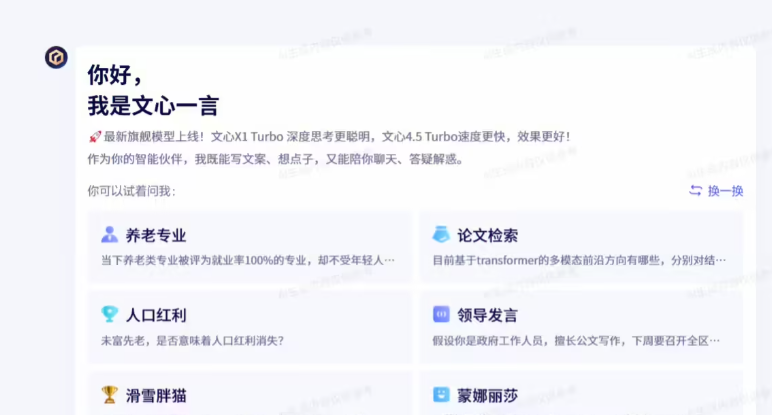The width and height of the screenshot is (772, 415).
Task: Select the 养老专业 suggestion title
Action: point(156,236)
